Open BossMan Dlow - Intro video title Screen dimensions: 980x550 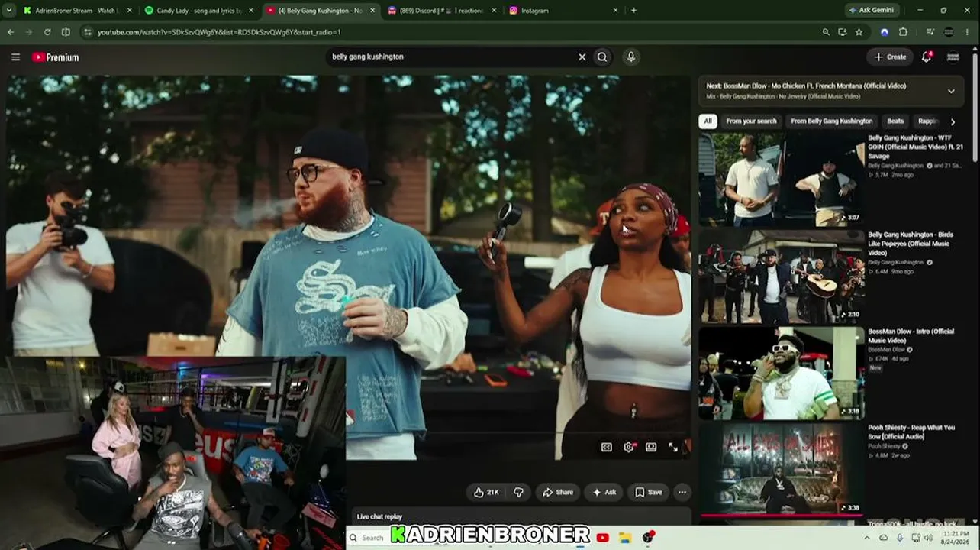point(911,335)
